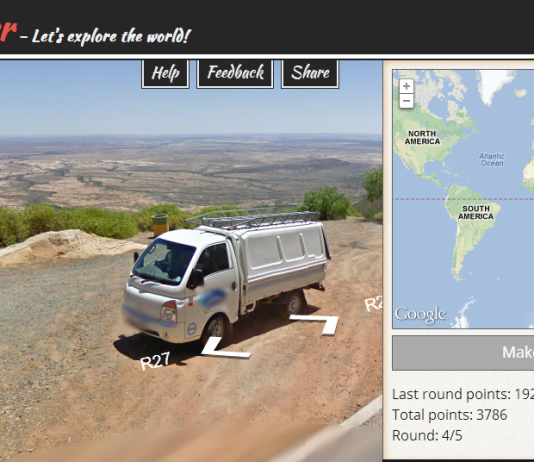Click the green trash barrel behind the truck
Image resolution: width=534 pixels, height=462 pixels.
tap(160, 225)
